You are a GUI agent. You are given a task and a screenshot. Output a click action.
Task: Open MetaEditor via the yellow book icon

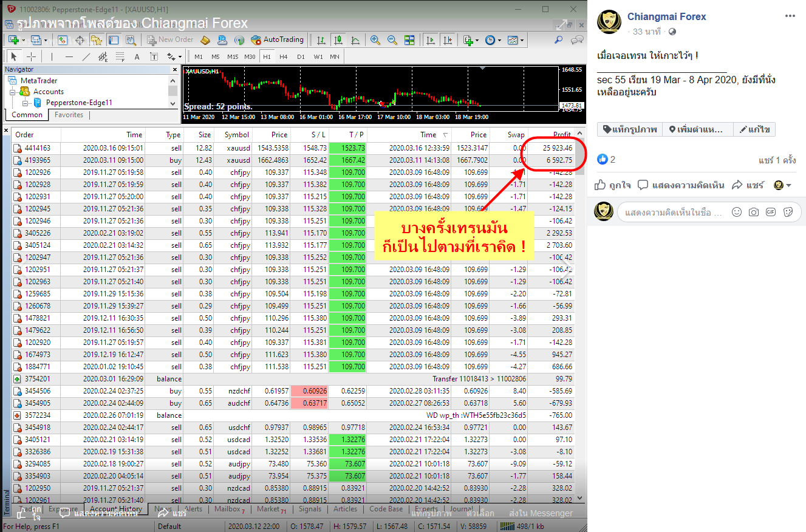[205, 40]
